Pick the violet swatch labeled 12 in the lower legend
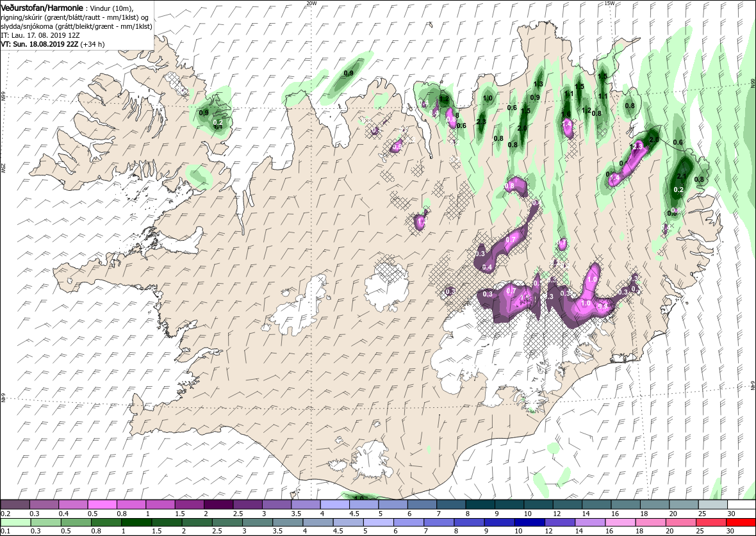Image resolution: width=756 pixels, height=536 pixels. click(560, 523)
